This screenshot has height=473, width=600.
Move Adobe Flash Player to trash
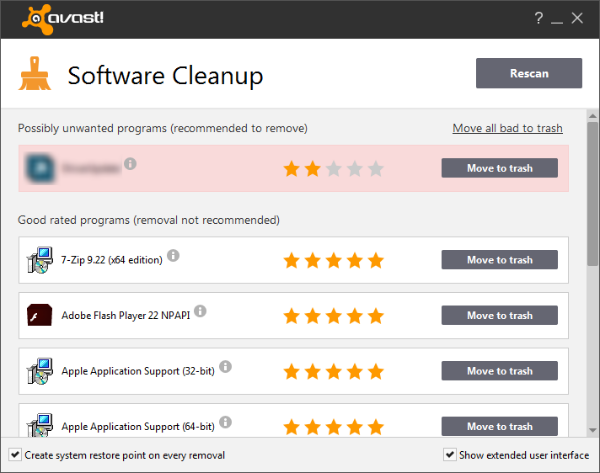point(499,316)
